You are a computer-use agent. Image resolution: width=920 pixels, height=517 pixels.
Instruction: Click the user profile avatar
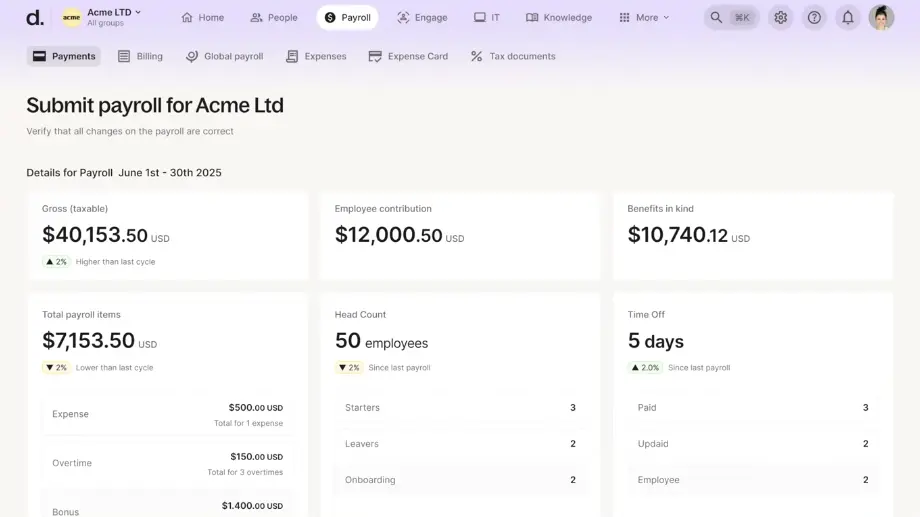(881, 17)
